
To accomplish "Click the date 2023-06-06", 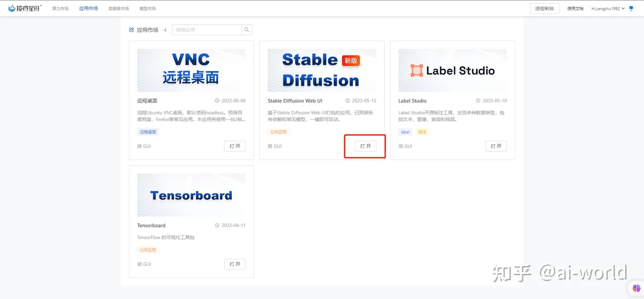I will coord(233,101).
